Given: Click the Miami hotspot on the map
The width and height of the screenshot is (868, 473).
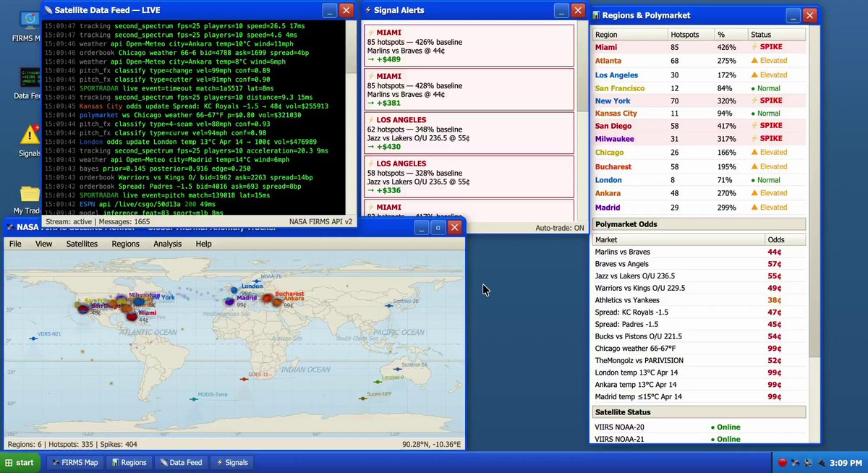Looking at the screenshot, I should point(132,316).
